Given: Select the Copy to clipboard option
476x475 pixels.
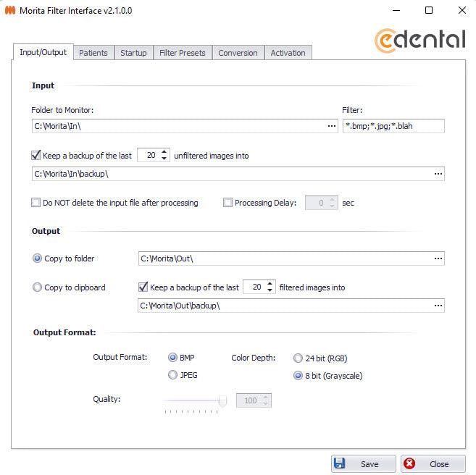Looking at the screenshot, I should pos(38,287).
